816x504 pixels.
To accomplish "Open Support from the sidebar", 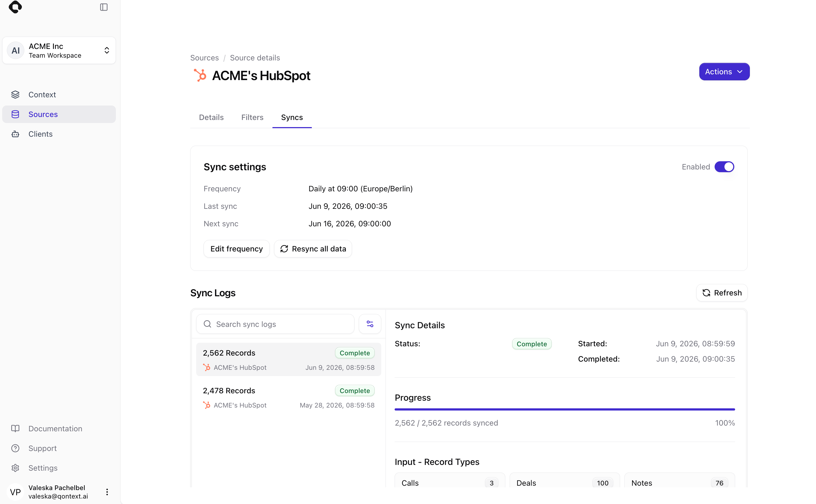I will click(x=59, y=448).
